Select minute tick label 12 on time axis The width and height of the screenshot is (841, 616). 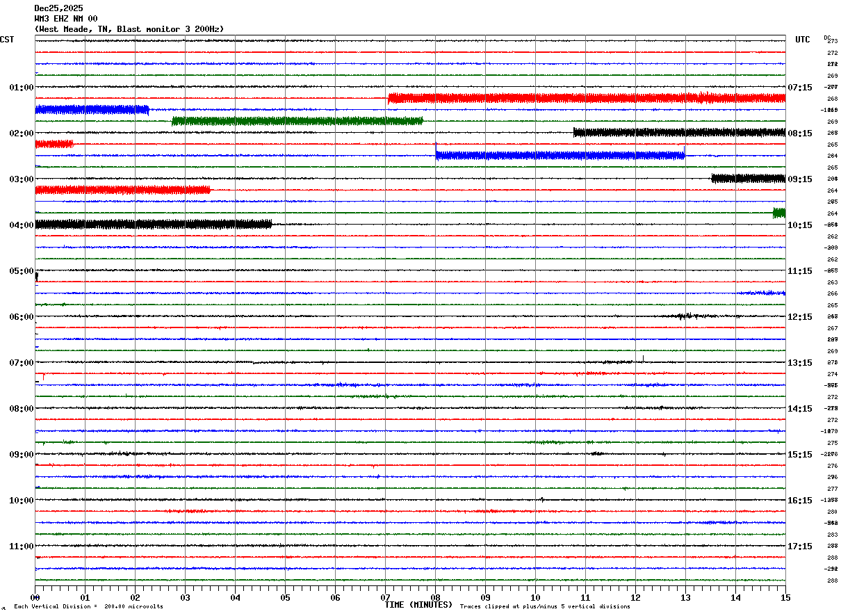coord(635,597)
